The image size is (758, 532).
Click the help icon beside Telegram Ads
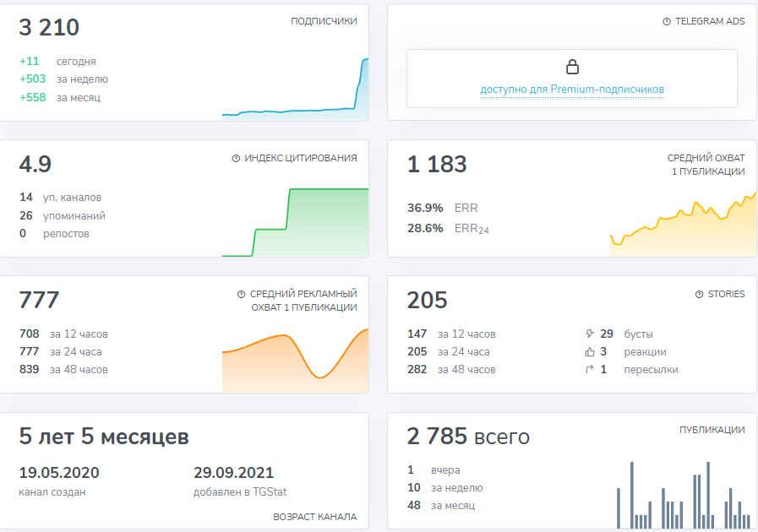(667, 22)
